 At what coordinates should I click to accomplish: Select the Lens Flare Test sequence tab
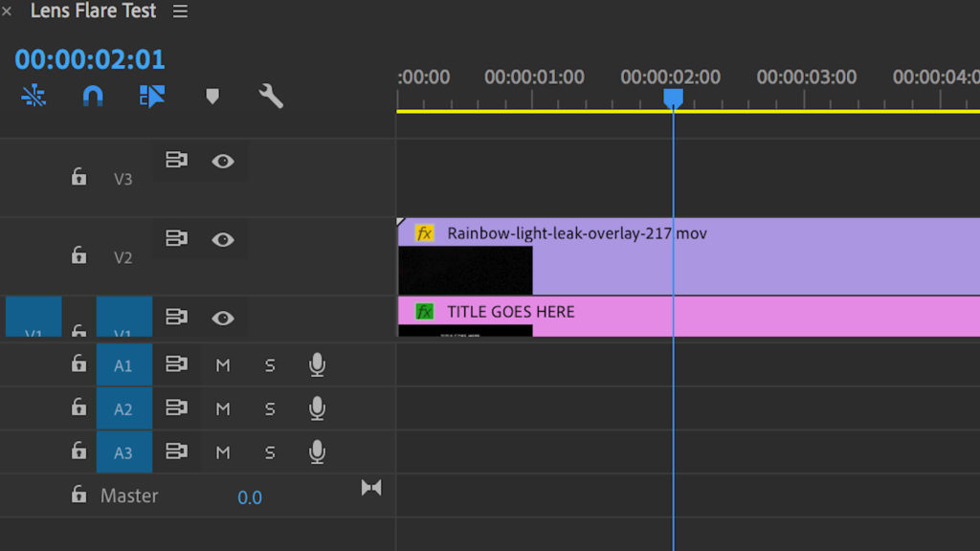pos(93,12)
